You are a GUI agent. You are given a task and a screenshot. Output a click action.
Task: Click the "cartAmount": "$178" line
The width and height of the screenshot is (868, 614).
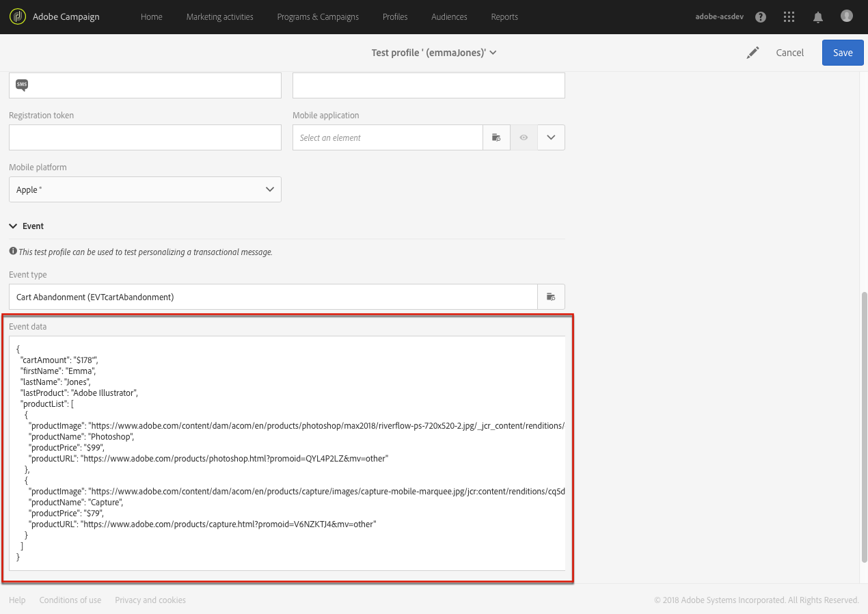(x=61, y=360)
